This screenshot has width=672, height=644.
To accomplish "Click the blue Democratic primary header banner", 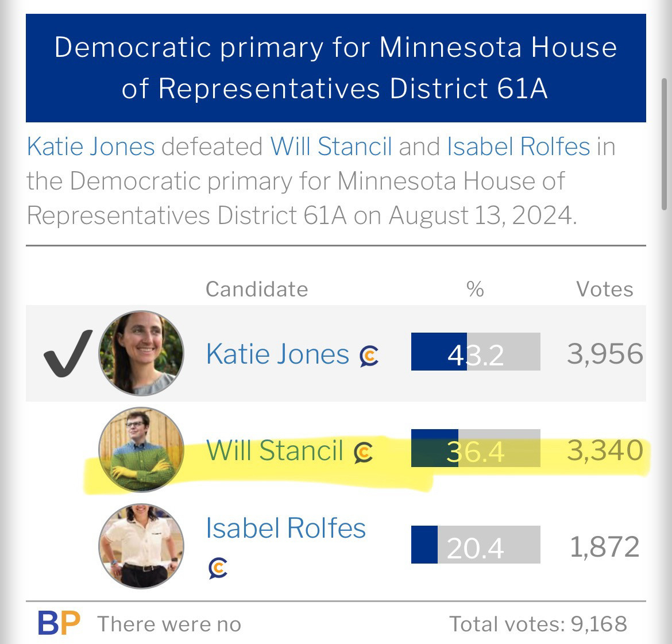I will click(335, 68).
